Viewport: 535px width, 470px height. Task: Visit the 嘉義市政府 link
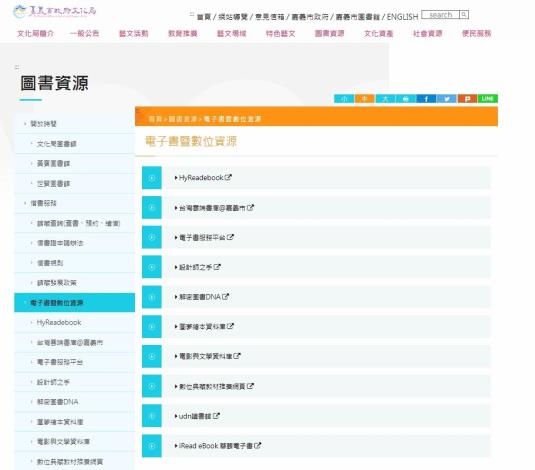pos(310,17)
